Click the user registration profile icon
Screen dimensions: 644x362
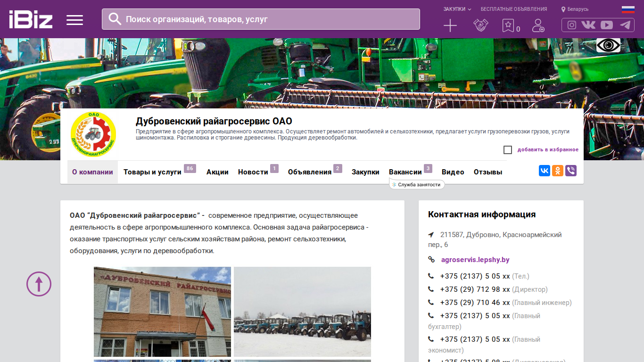point(538,25)
